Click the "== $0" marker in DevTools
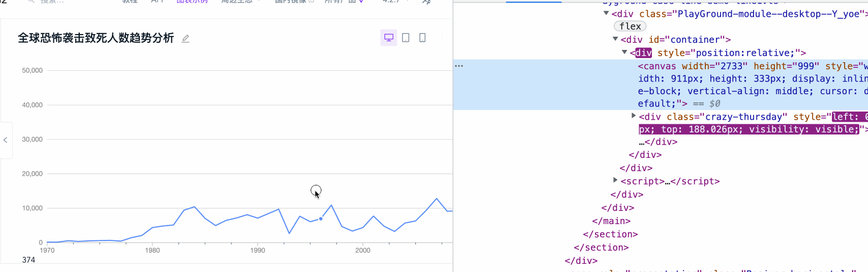 706,103
